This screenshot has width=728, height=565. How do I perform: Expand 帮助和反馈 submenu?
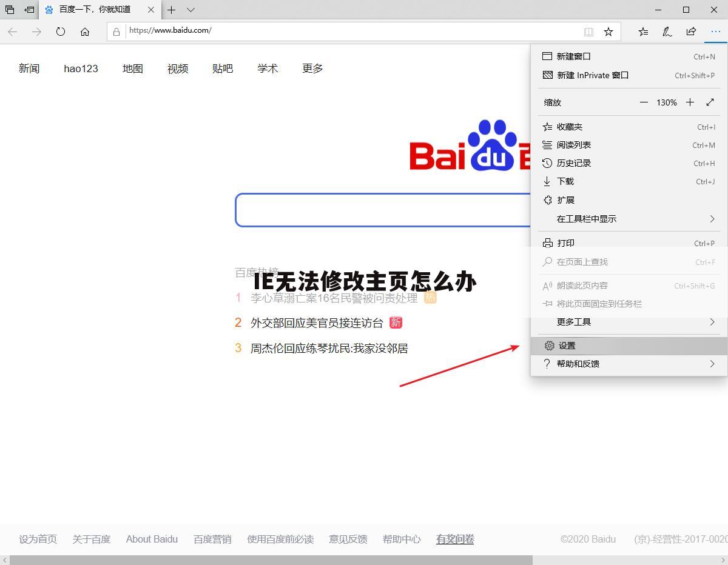[629, 364]
